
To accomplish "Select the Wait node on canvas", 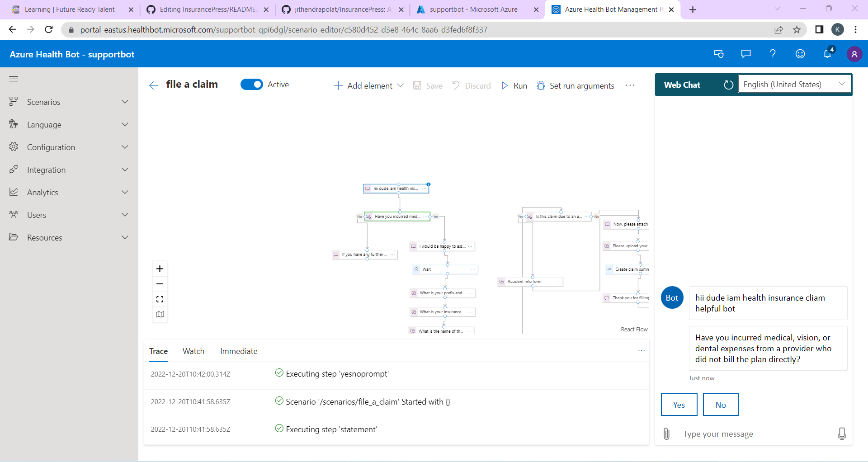I will (445, 269).
